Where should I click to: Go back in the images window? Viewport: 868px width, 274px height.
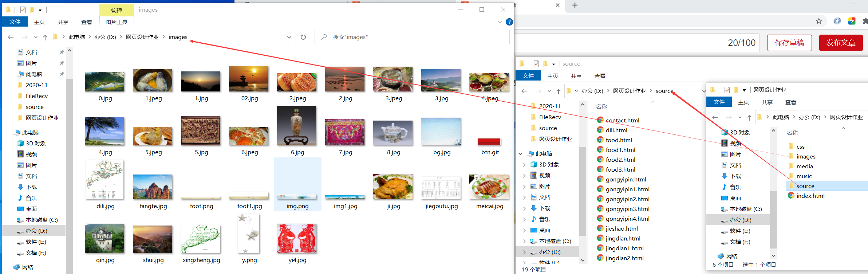[11, 37]
